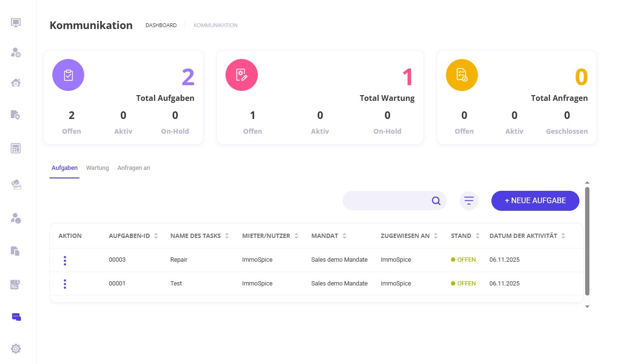Open the chart reports sidebar icon
The image size is (617, 364).
[16, 285]
